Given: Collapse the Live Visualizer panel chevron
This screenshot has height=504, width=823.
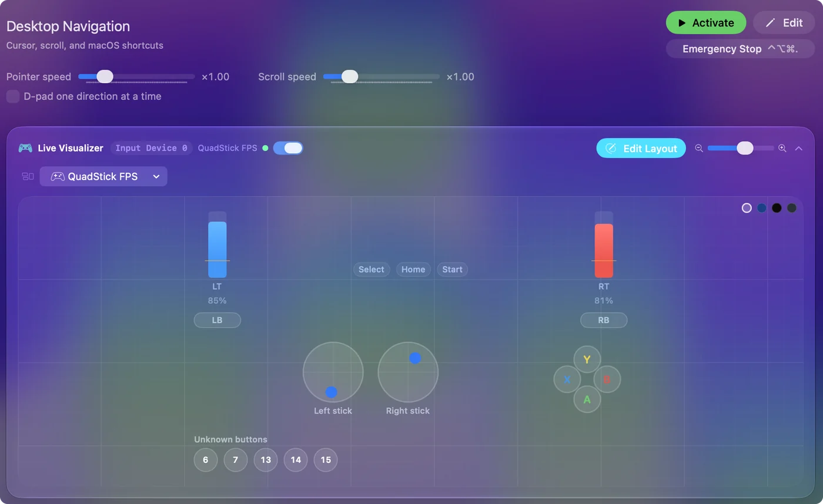Looking at the screenshot, I should [799, 148].
